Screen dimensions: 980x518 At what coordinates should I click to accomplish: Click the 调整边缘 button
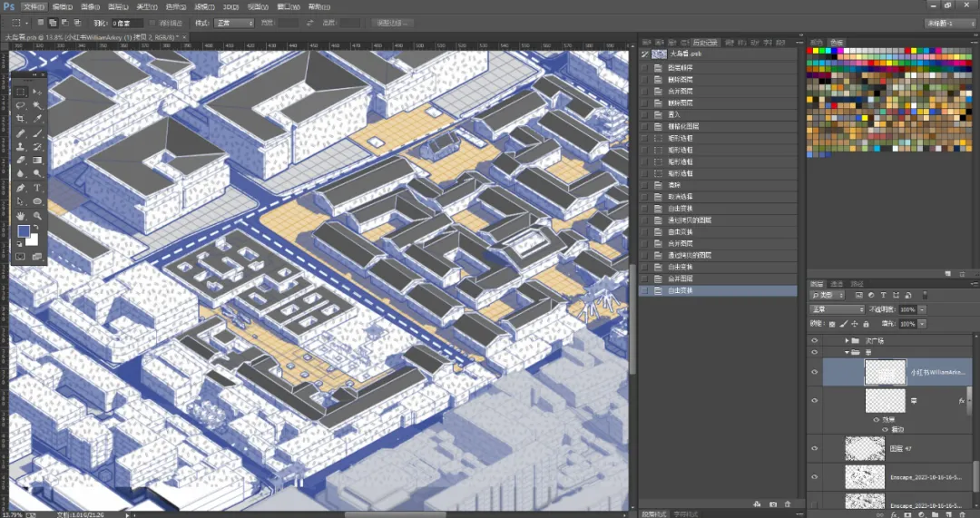(x=393, y=23)
